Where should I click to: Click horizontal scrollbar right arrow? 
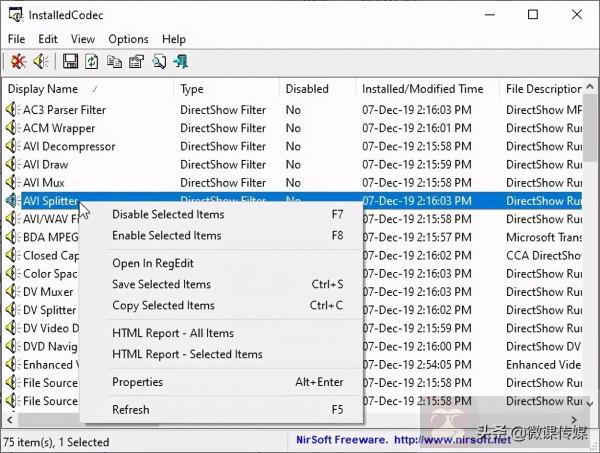(574, 420)
